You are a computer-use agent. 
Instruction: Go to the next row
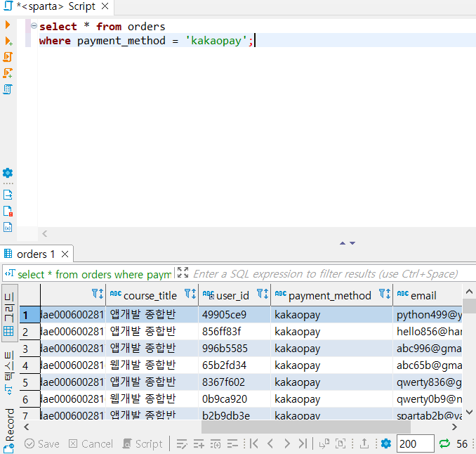tap(287, 444)
